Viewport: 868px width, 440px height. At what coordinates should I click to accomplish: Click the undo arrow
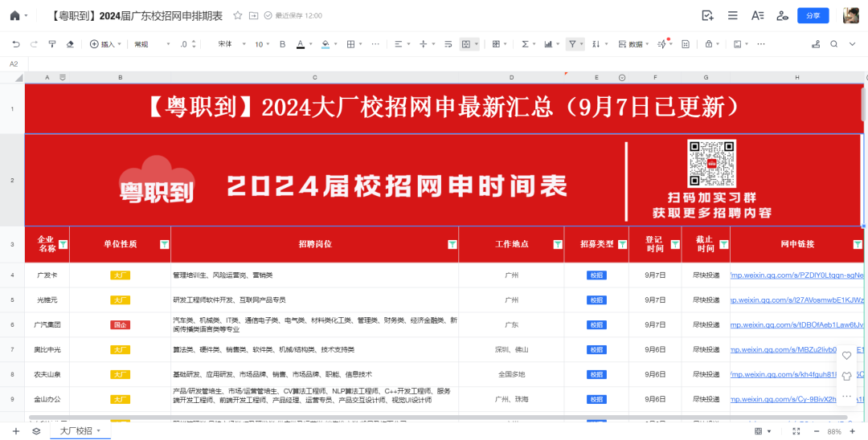coord(15,44)
